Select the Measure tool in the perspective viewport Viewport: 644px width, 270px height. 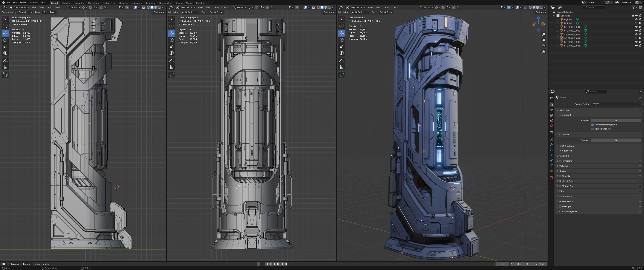(341, 67)
